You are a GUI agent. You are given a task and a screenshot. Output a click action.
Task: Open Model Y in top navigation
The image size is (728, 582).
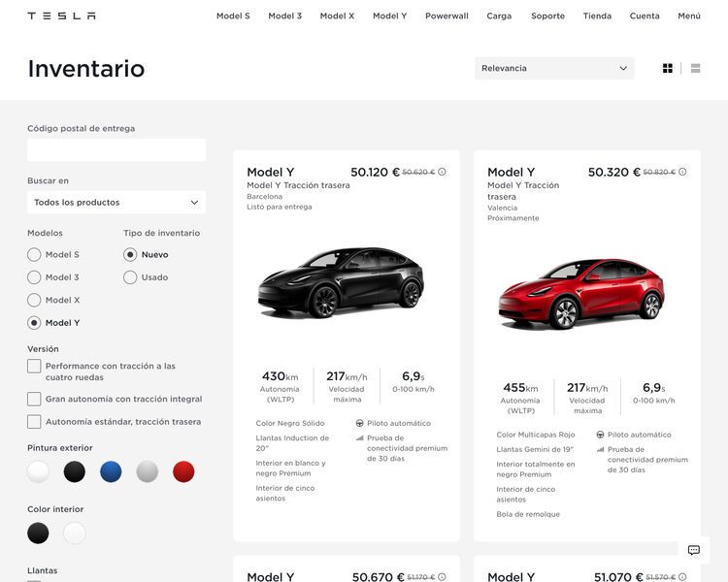(390, 16)
